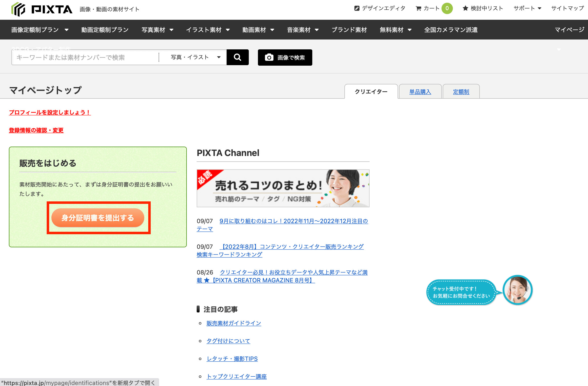Viewport: 588px width, 386px height.
Task: Click the PIXTA logo icon
Action: [x=18, y=9]
